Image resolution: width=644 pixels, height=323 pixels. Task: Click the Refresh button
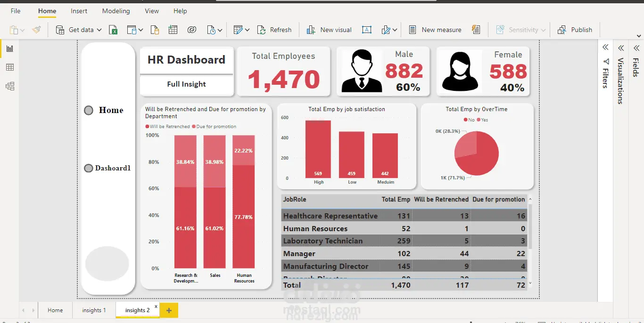coord(274,30)
